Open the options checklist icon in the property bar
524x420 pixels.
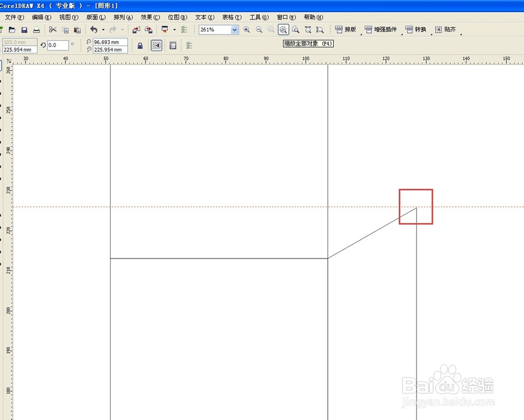189,45
